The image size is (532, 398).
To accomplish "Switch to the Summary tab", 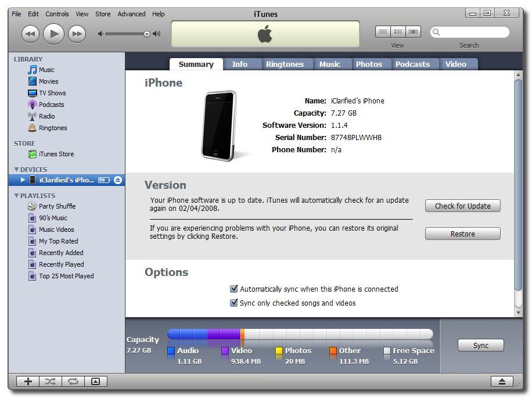I will [x=196, y=64].
